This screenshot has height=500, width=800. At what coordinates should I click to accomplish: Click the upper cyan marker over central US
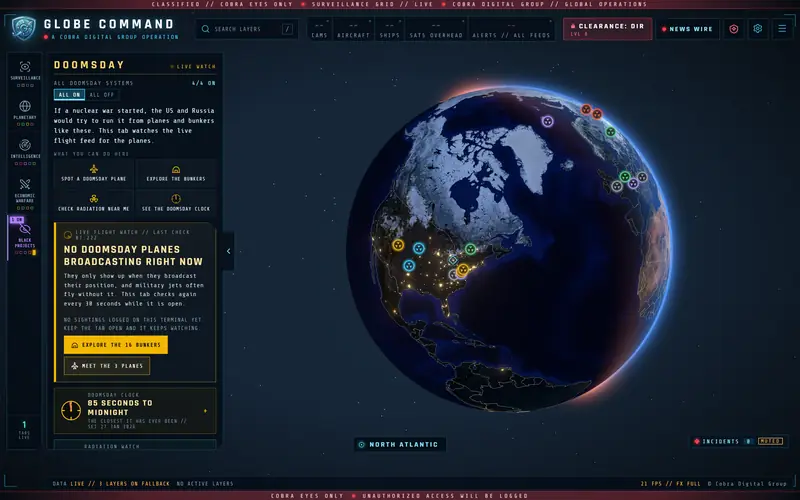click(419, 248)
